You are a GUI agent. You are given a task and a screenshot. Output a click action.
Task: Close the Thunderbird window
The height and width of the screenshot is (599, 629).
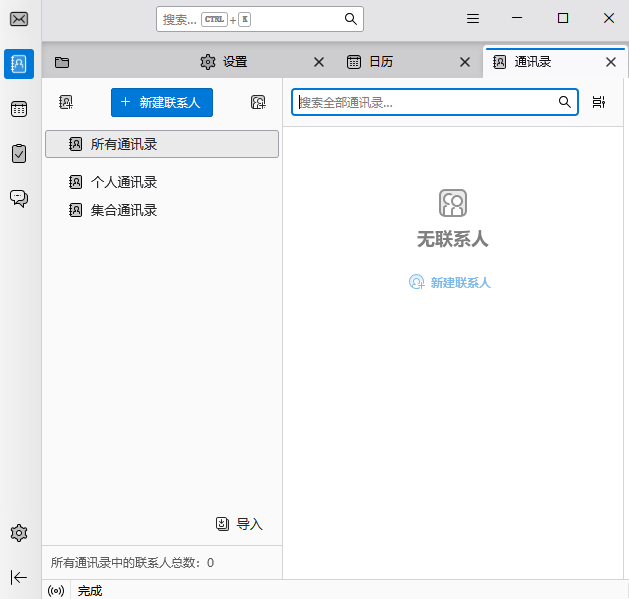(x=609, y=18)
